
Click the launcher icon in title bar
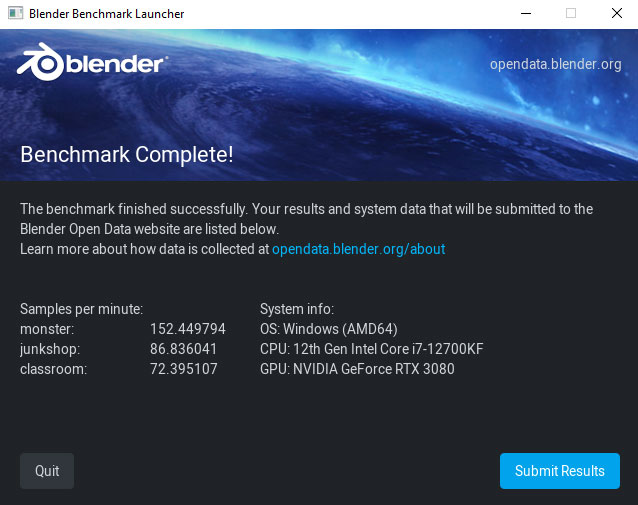pos(15,13)
